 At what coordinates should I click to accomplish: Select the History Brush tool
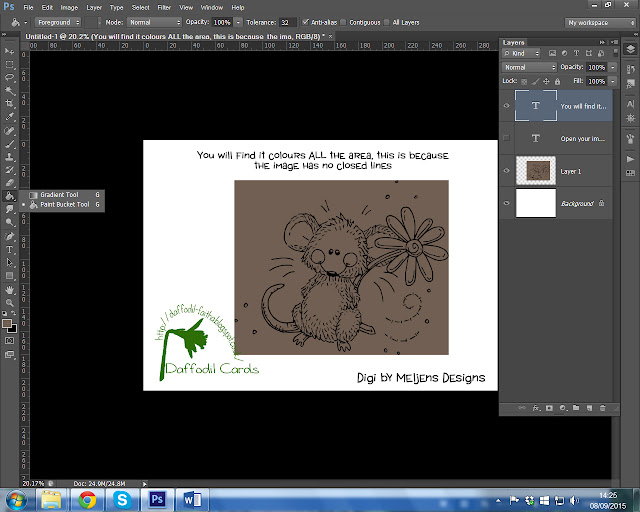[9, 170]
